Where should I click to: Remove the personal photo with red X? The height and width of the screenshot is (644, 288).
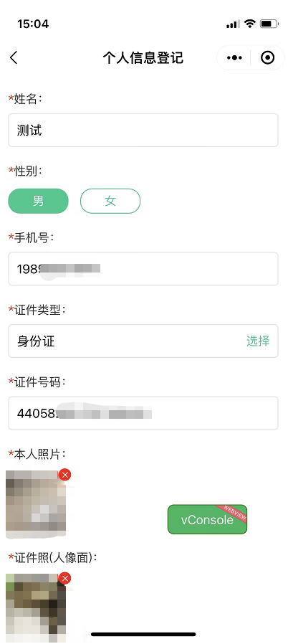tap(64, 475)
